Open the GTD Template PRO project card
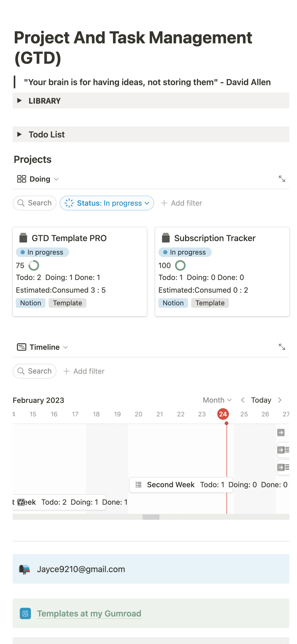Image resolution: width=297 pixels, height=644 pixels. [69, 238]
